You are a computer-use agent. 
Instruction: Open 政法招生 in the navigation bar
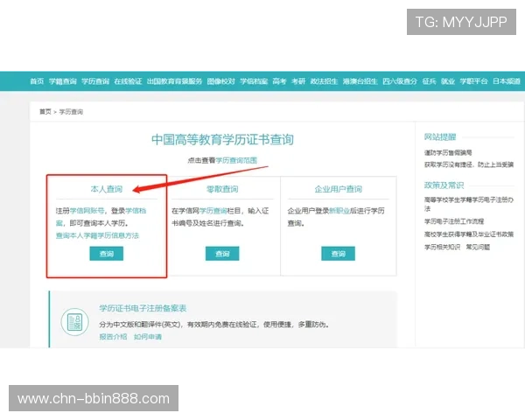coord(324,81)
